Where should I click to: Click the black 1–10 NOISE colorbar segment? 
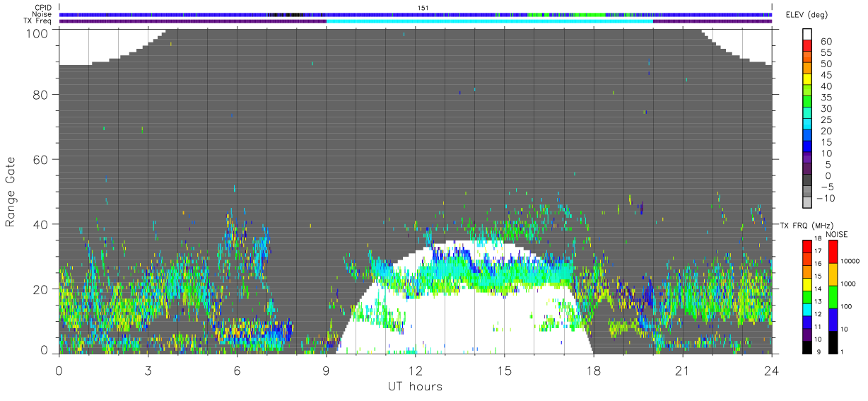point(833,342)
